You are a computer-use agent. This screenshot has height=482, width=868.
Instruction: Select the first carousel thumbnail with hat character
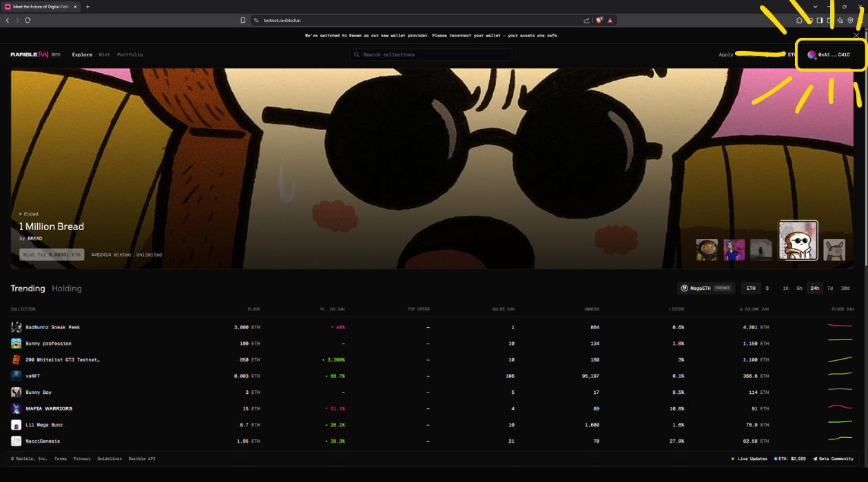tap(707, 249)
